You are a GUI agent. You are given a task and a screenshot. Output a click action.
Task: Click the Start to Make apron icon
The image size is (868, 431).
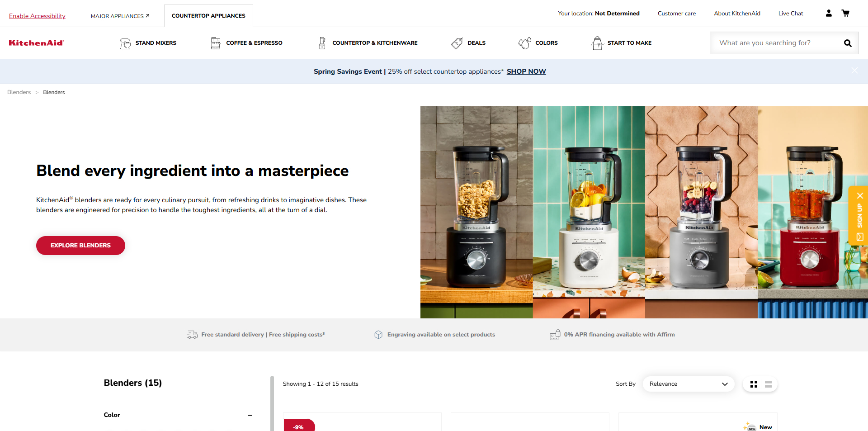(597, 43)
